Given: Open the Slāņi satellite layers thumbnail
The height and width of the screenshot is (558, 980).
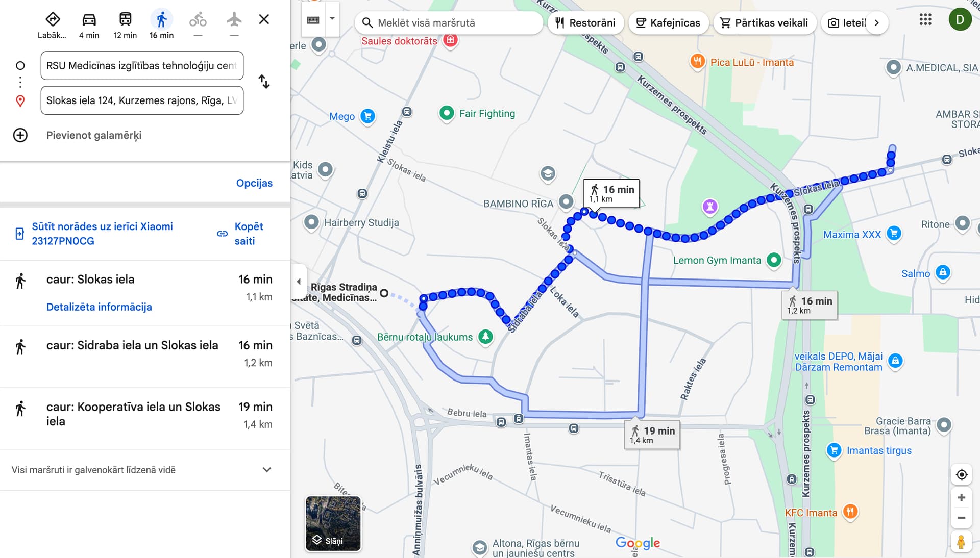Looking at the screenshot, I should click(x=333, y=524).
